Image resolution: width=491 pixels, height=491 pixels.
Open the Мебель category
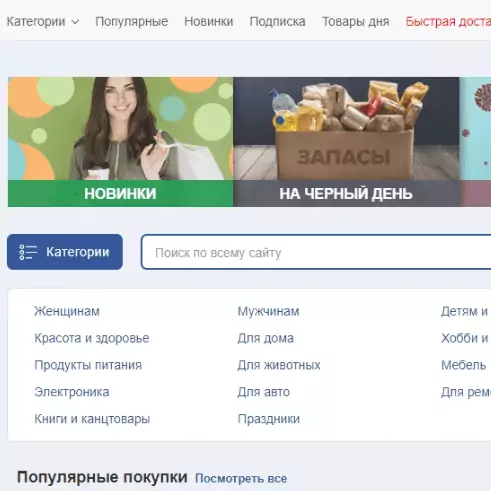463,365
